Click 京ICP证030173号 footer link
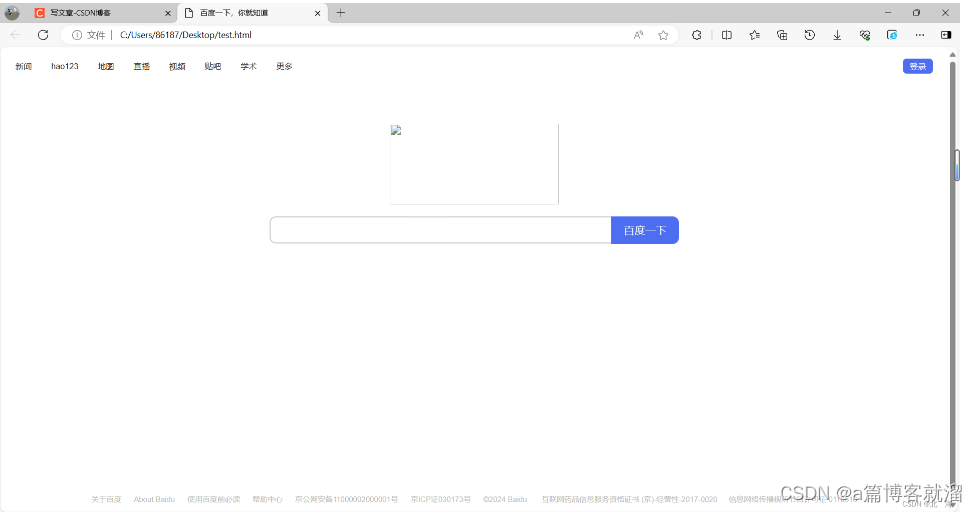Viewport: 977px width, 512px height. pos(441,500)
